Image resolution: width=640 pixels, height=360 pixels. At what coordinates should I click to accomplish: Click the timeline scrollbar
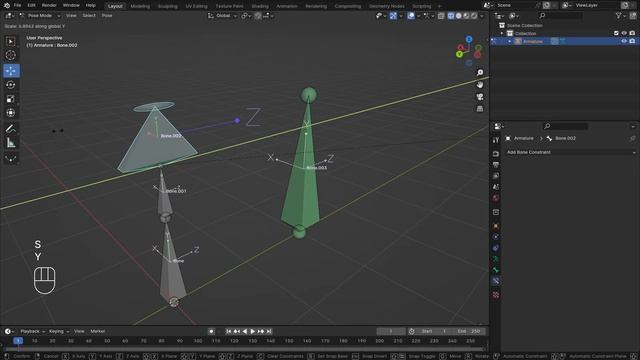point(244,349)
